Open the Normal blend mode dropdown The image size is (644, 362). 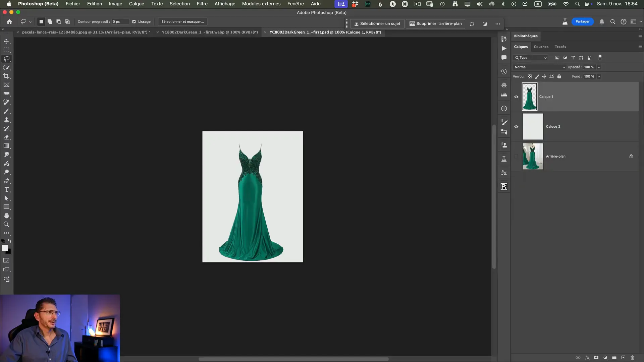(x=539, y=67)
